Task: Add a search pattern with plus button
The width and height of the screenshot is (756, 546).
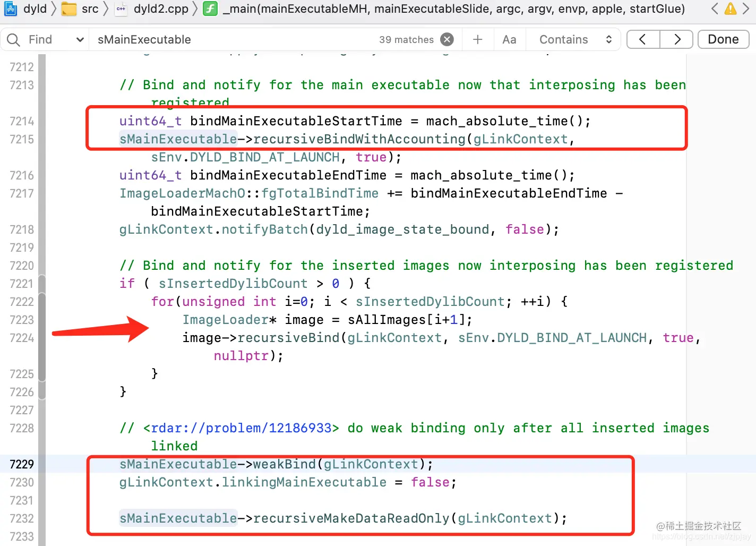Action: click(478, 39)
